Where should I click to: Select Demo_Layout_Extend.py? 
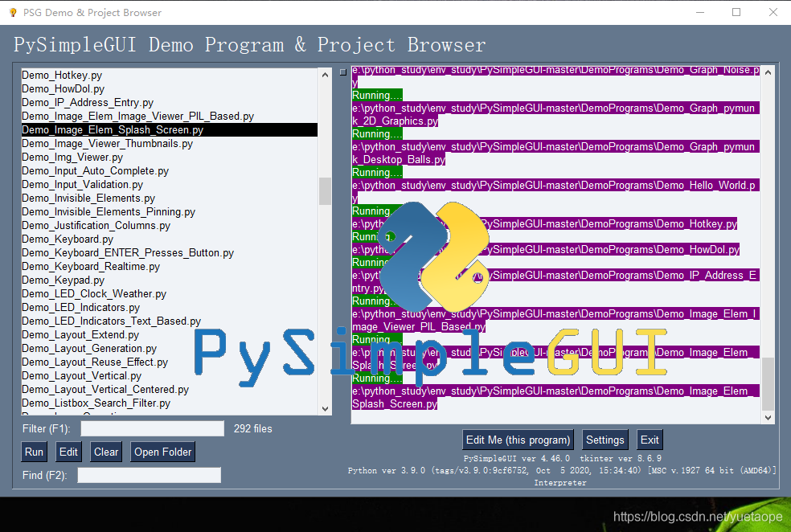170,335
